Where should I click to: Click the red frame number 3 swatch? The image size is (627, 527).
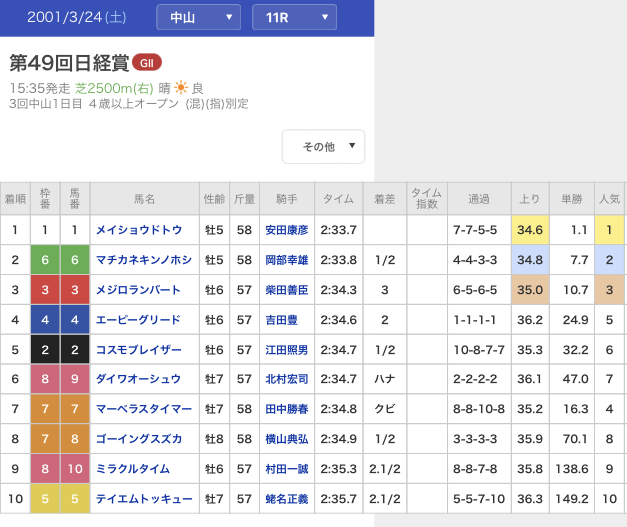(45, 290)
